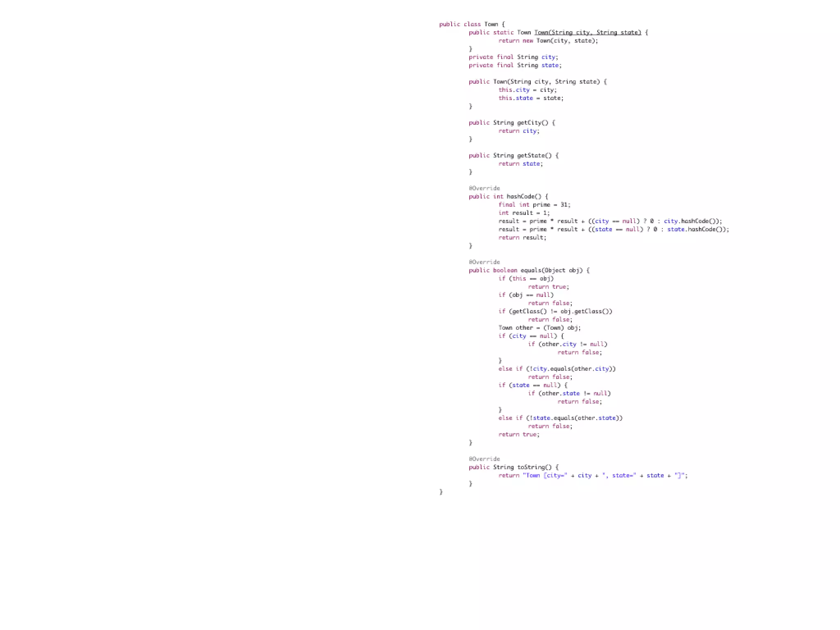Image resolution: width=840 pixels, height=630 pixels.
Task: Click the @Override annotation above toString()
Action: pyautogui.click(x=484, y=459)
